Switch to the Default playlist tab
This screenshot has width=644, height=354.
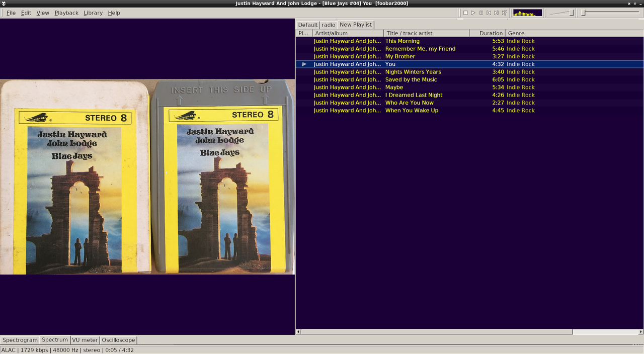pyautogui.click(x=308, y=25)
